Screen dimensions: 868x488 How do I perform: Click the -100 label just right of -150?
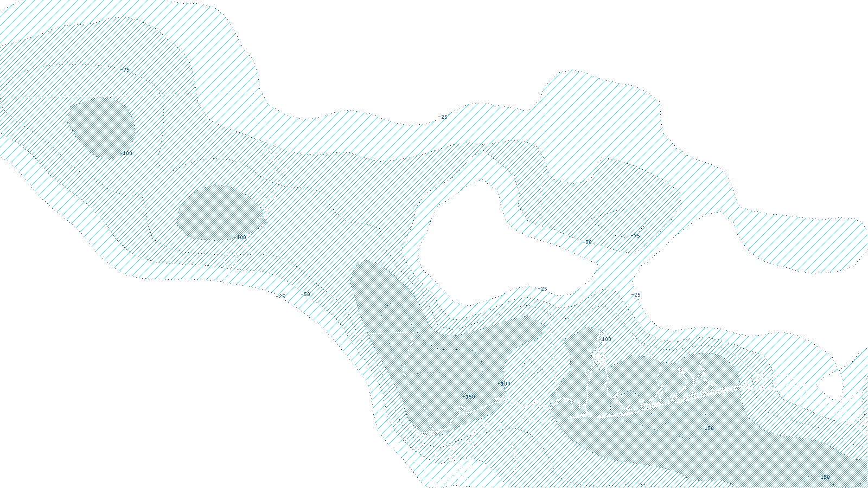pos(504,384)
